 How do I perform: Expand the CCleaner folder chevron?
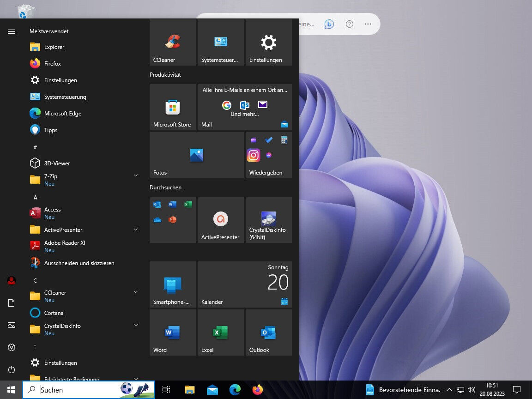coord(136,292)
